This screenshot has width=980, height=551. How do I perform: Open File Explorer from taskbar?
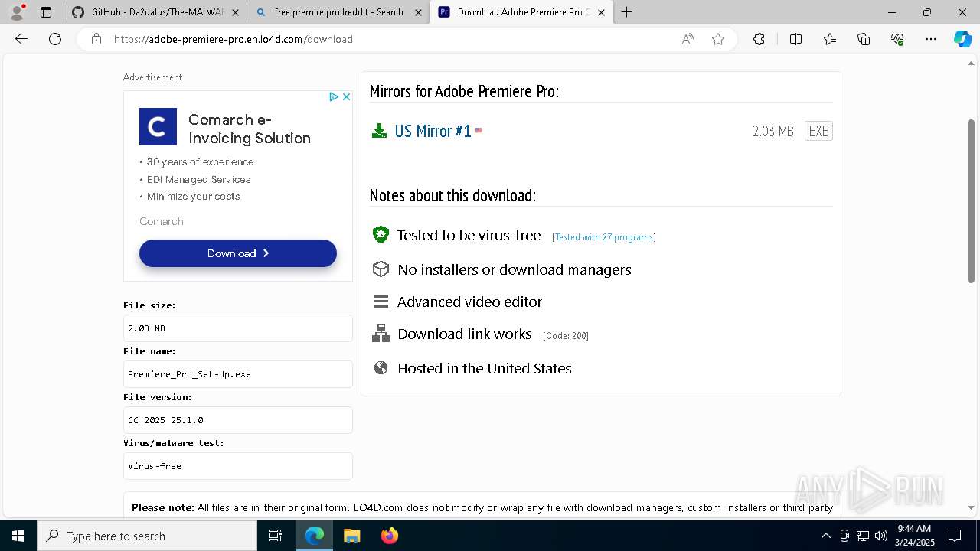pyautogui.click(x=351, y=536)
